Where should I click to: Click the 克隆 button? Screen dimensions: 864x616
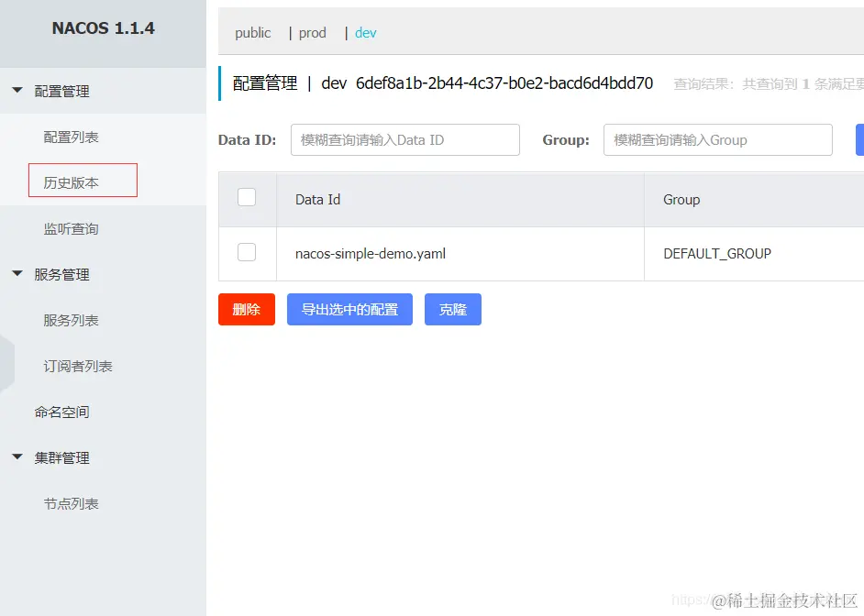coord(453,310)
